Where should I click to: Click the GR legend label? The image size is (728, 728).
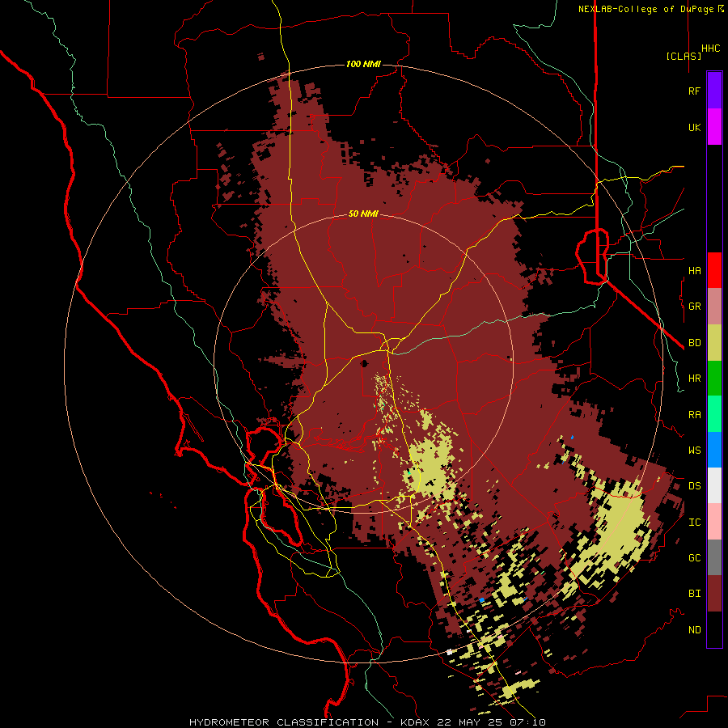[694, 307]
